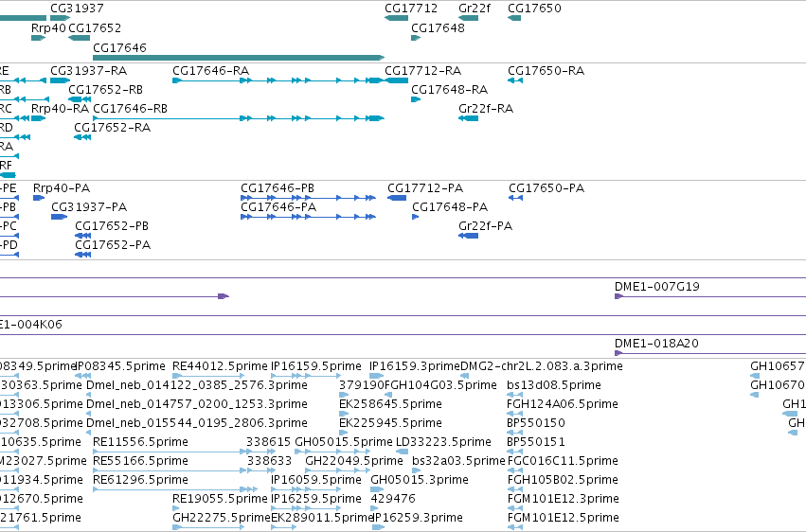Click EST FGM101E12.5prime
This screenshot has height=532, width=806.
(514, 527)
